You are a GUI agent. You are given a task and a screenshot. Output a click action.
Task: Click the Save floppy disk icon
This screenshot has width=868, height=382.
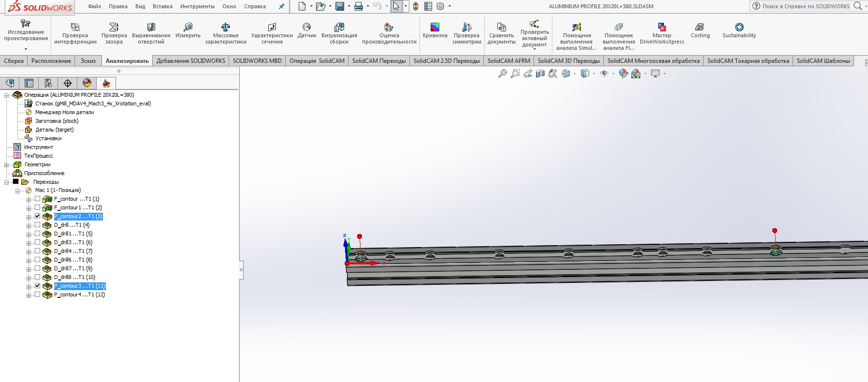tap(340, 6)
